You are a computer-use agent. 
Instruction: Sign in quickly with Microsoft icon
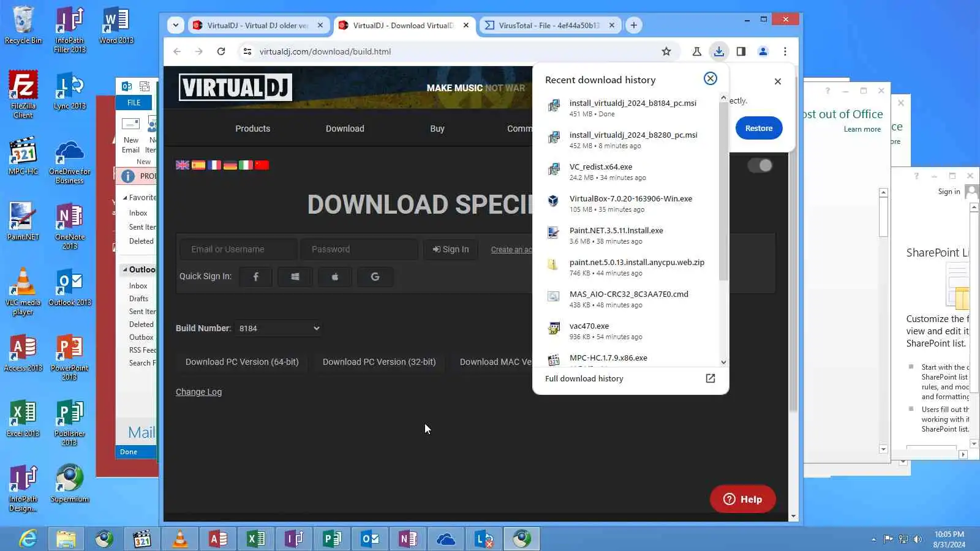click(295, 277)
